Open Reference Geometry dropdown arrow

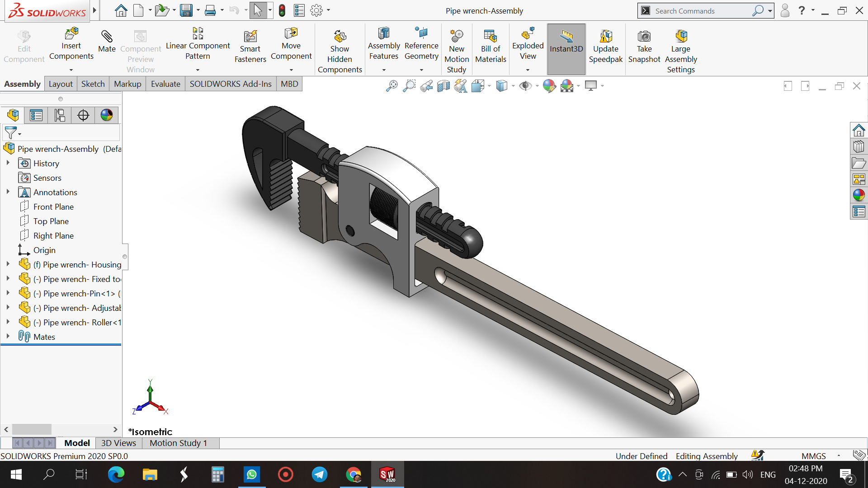(x=421, y=70)
